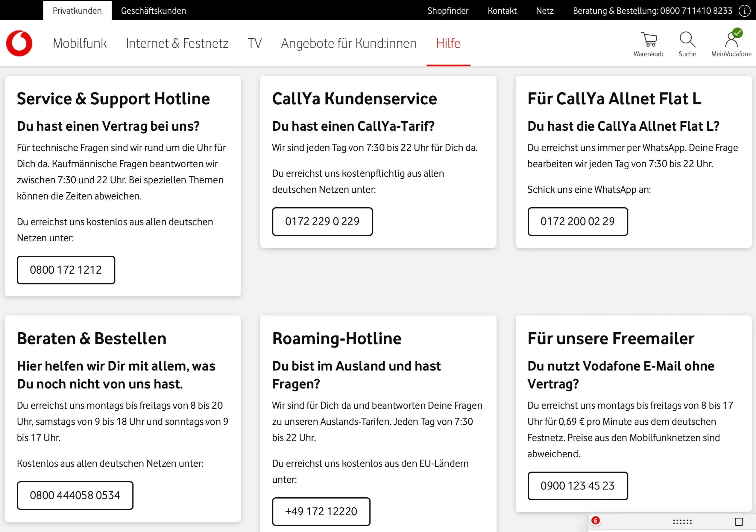Click the info icon beside hotline number
The width and height of the screenshot is (756, 532).
pos(744,10)
